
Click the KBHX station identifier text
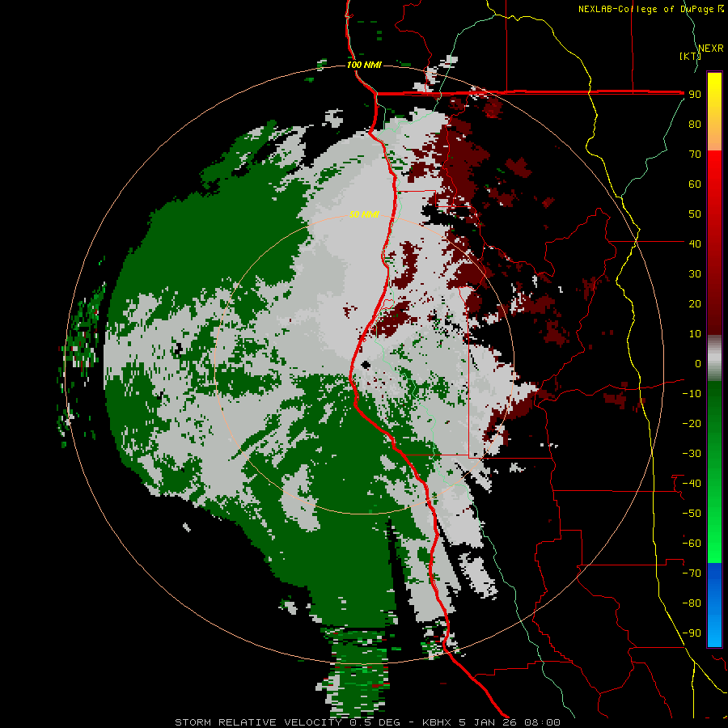[x=437, y=722]
